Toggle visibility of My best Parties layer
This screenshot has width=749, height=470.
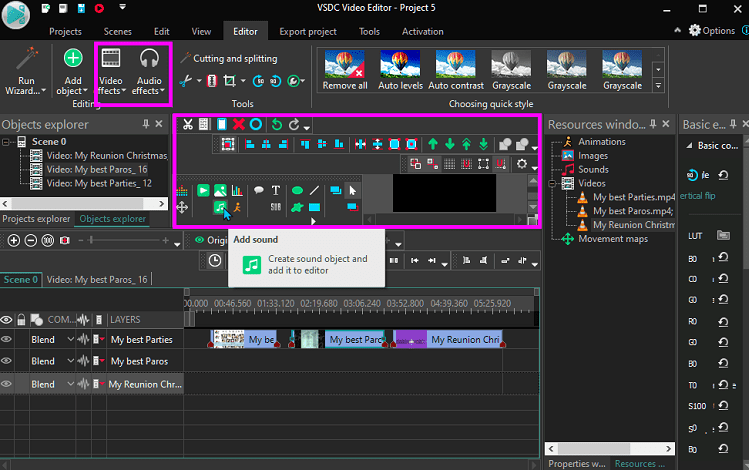pos(6,339)
